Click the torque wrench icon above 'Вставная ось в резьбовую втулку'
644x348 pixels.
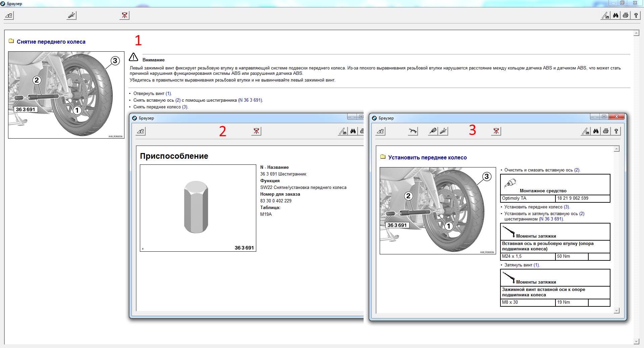[508, 232]
